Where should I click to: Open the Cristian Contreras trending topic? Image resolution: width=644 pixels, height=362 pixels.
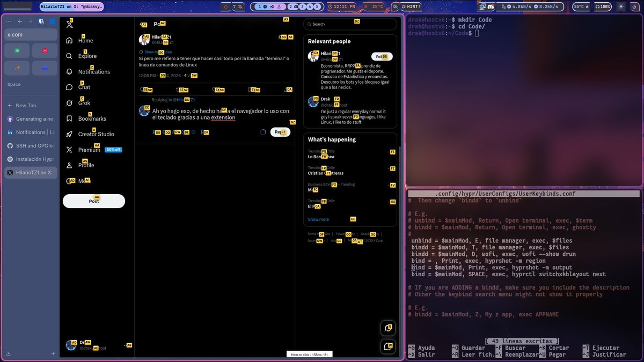pos(326,173)
